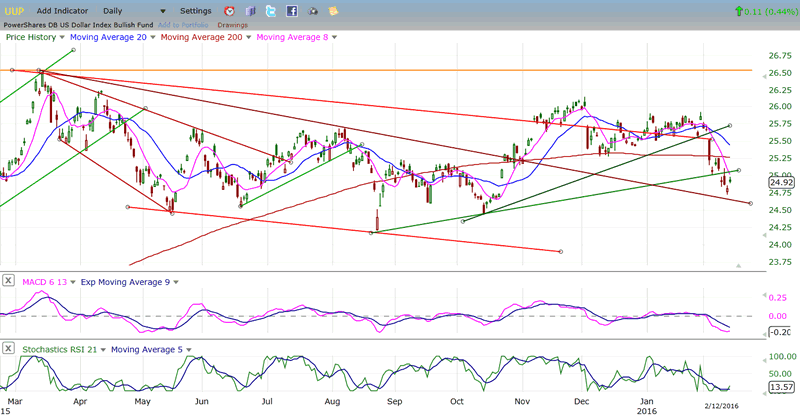Share chart via Facebook icon
Image resolution: width=800 pixels, height=416 pixels.
click(x=292, y=11)
